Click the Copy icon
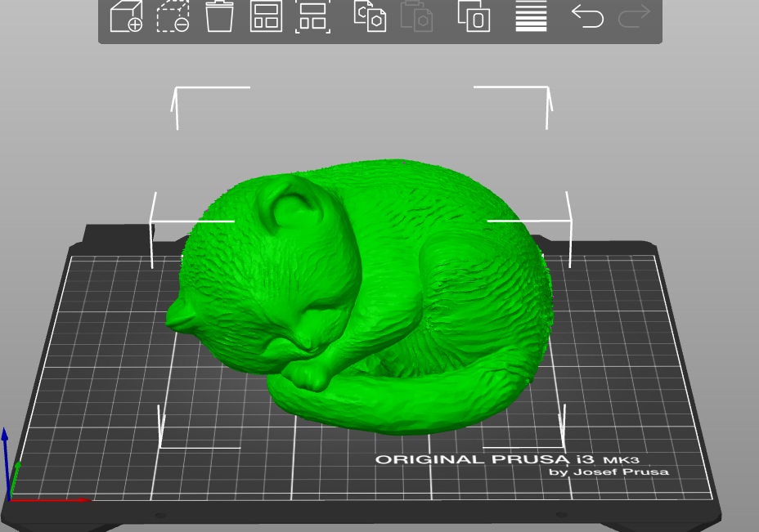 coord(370,16)
